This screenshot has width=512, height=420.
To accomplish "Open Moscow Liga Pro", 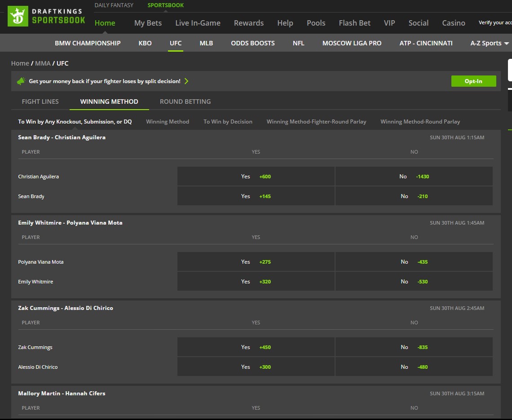I will (x=352, y=43).
